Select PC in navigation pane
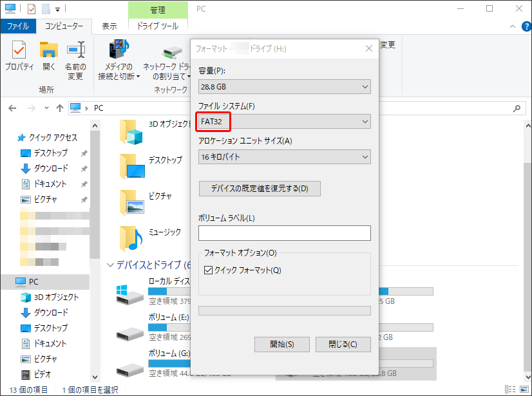The height and width of the screenshot is (396, 532). (45, 281)
